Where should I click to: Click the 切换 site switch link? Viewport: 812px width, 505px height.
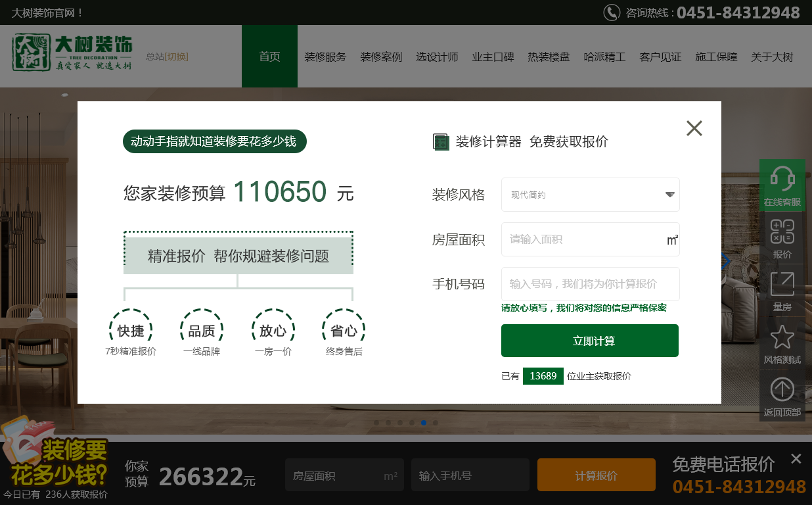click(x=177, y=57)
